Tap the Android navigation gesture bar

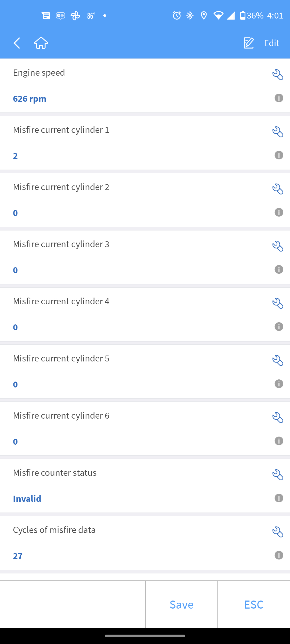145,636
